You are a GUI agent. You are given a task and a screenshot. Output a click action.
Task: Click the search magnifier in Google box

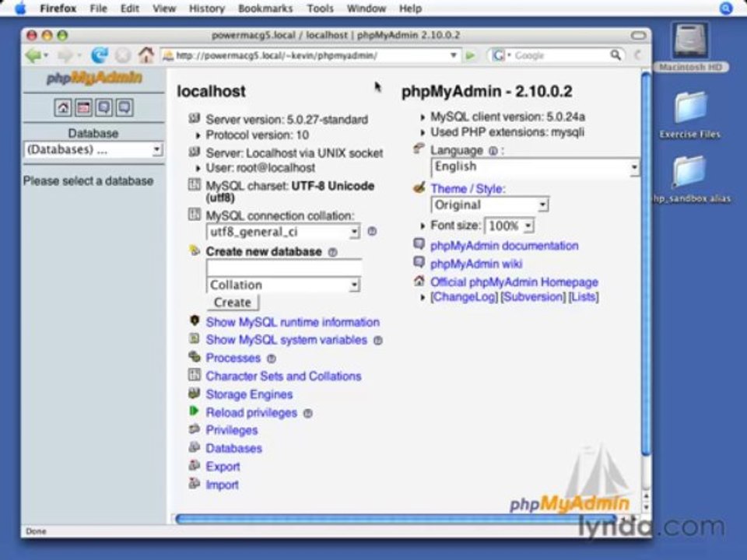tap(615, 56)
